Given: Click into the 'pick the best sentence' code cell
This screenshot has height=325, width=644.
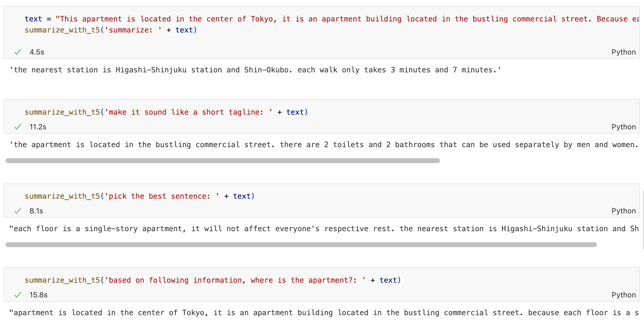Looking at the screenshot, I should click(x=140, y=196).
